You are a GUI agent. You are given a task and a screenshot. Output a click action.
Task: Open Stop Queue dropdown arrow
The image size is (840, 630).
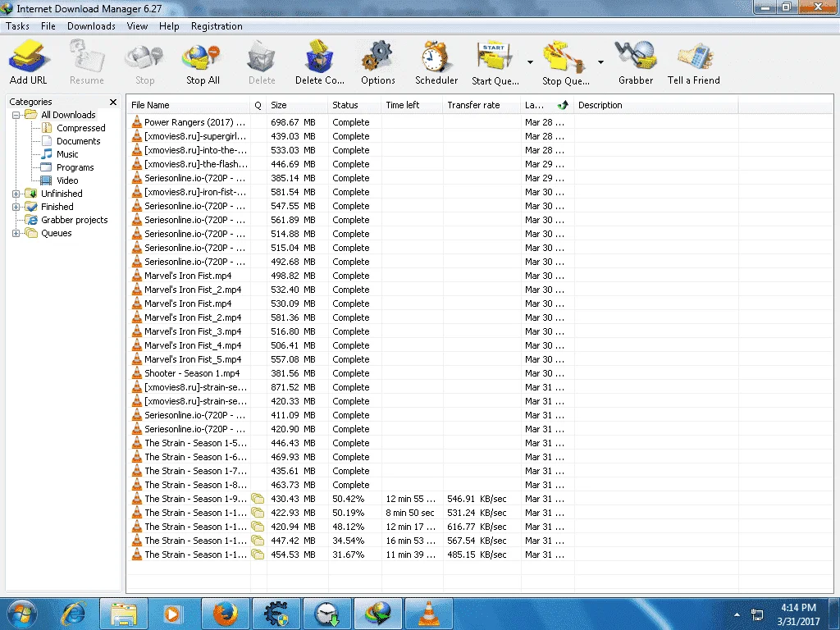600,62
